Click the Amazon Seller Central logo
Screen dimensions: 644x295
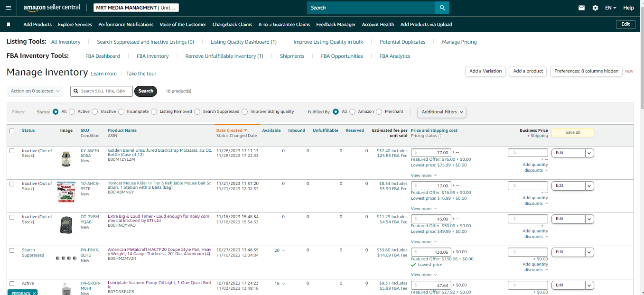[x=52, y=8]
